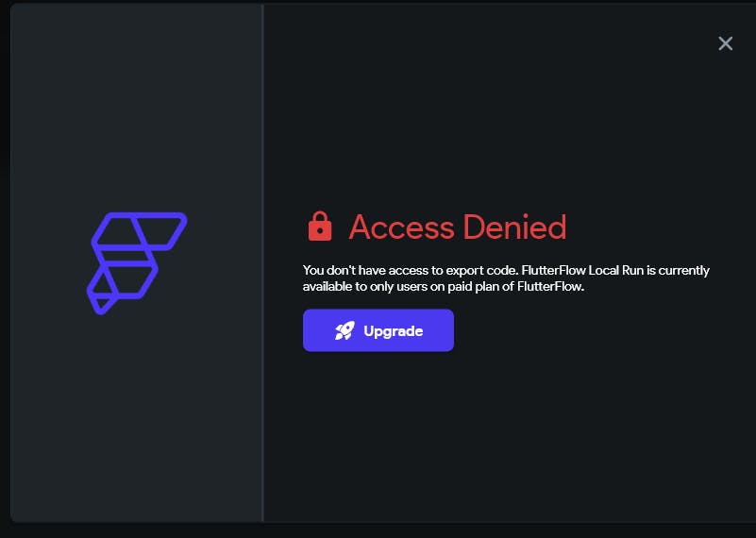Image resolution: width=756 pixels, height=538 pixels.
Task: Click the word "Denied" in the heading
Action: (514, 227)
